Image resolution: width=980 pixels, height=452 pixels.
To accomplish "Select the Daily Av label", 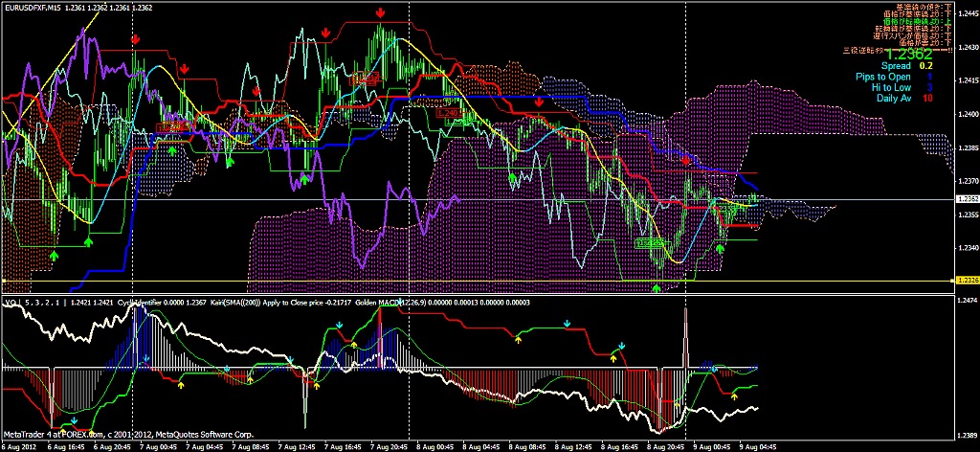I will (x=892, y=98).
